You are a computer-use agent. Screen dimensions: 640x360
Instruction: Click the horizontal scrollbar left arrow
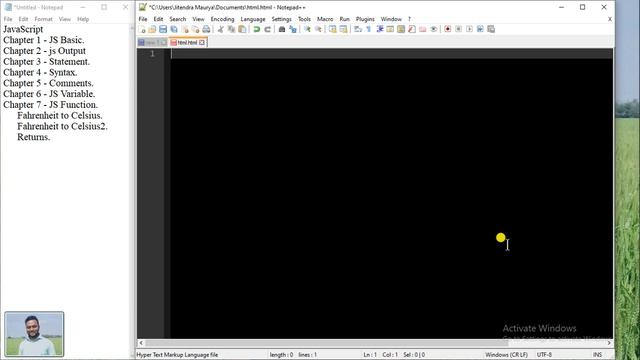(x=141, y=343)
